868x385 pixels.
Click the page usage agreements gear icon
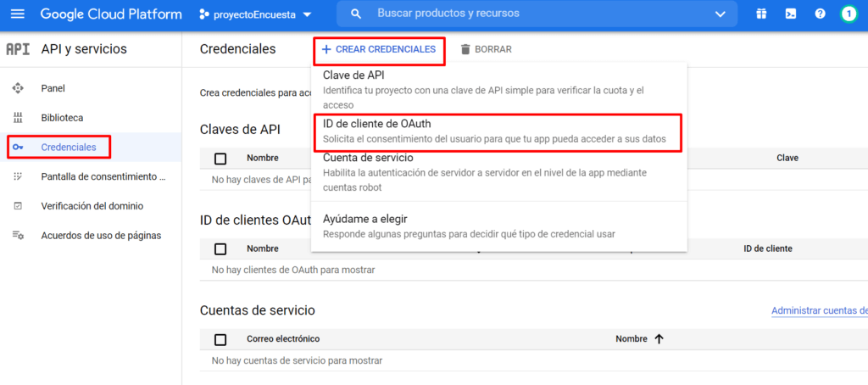[18, 236]
